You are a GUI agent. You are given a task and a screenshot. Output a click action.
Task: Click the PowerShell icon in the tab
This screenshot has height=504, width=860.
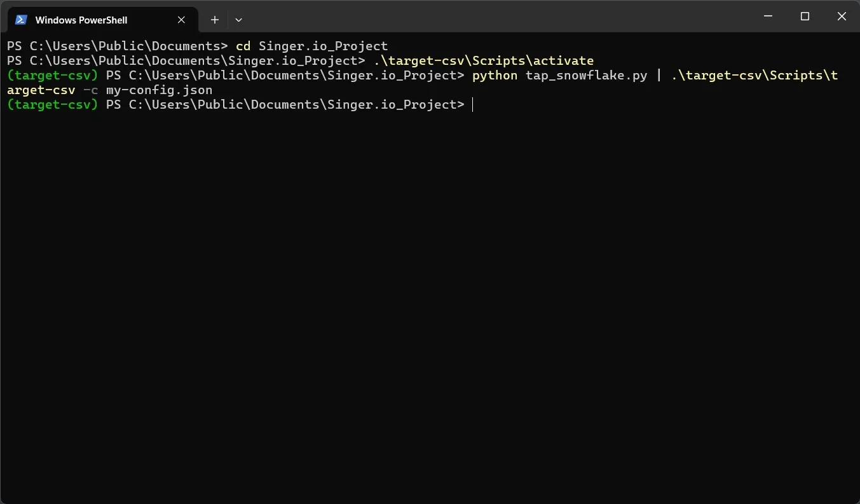tap(21, 20)
